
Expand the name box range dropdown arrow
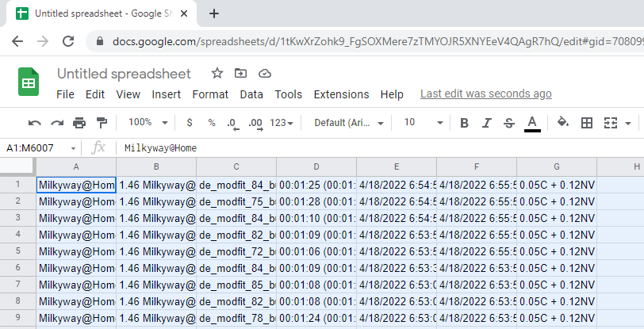tap(73, 148)
